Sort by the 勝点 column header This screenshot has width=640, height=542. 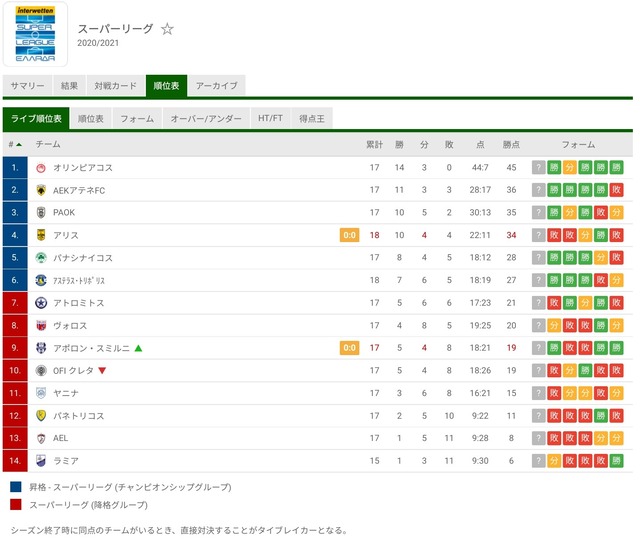click(x=511, y=144)
